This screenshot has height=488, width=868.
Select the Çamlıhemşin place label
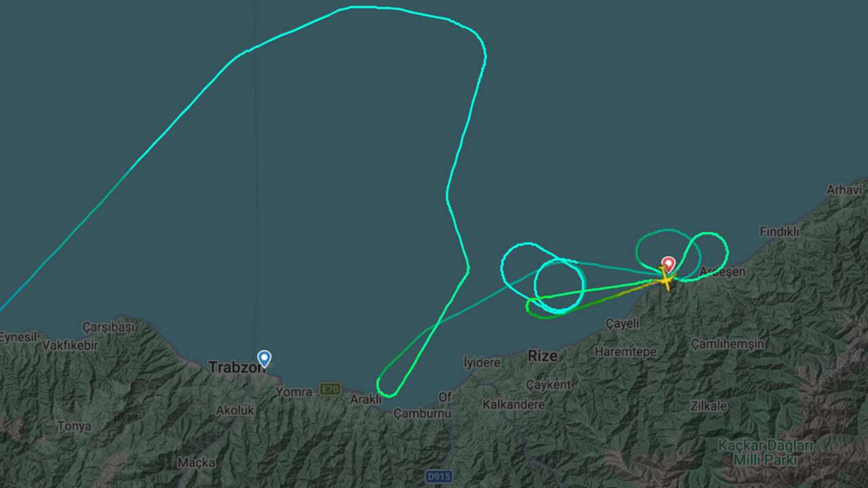728,344
